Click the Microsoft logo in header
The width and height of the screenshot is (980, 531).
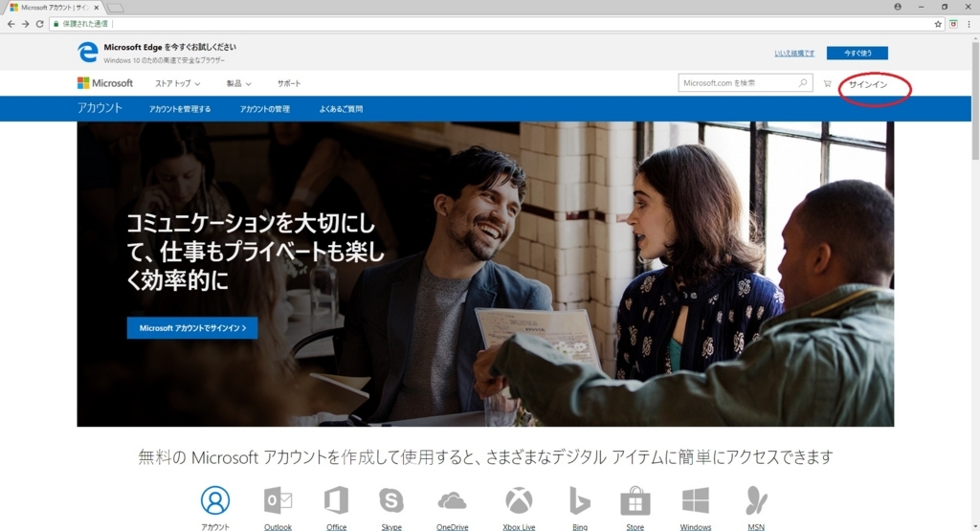coord(105,83)
